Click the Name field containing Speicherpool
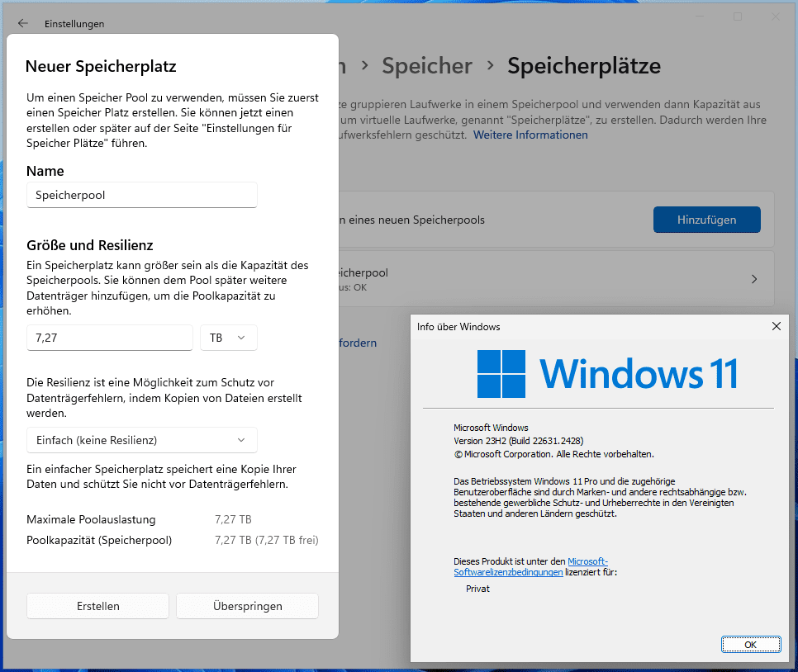This screenshot has width=798, height=672. (141, 196)
